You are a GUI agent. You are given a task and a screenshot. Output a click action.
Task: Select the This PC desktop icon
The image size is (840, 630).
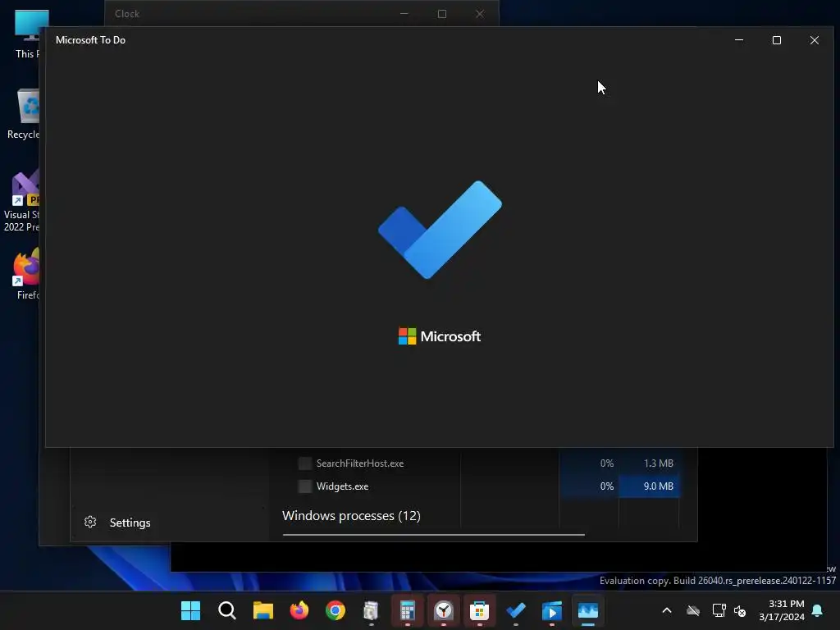coord(28,34)
